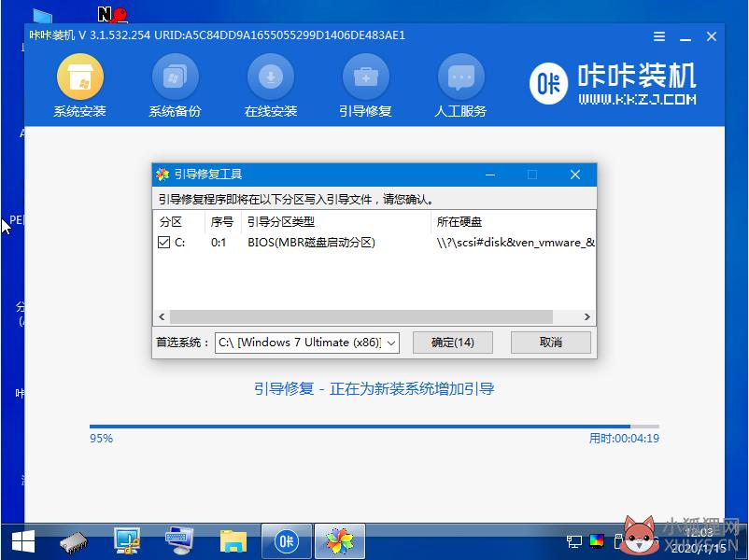Close the 引导修复工具 dialog

point(575,175)
